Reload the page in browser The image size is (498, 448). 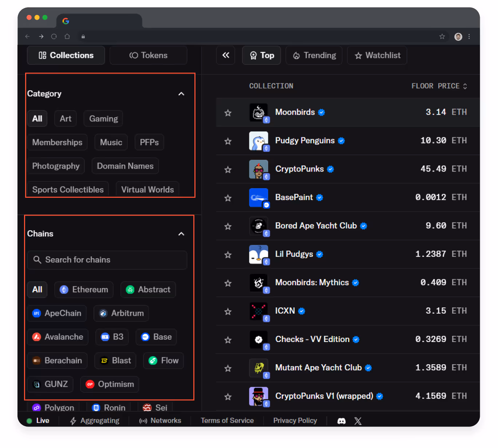[x=54, y=36]
